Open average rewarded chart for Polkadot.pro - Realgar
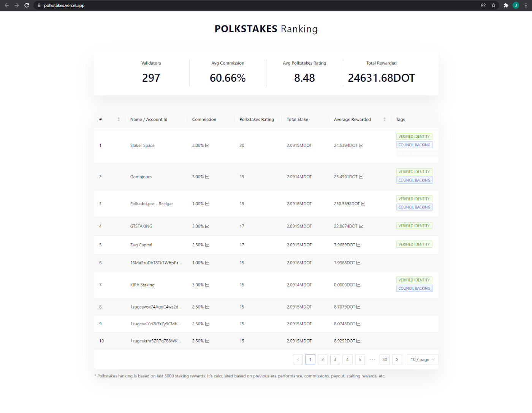This screenshot has width=532, height=413. coord(363,204)
